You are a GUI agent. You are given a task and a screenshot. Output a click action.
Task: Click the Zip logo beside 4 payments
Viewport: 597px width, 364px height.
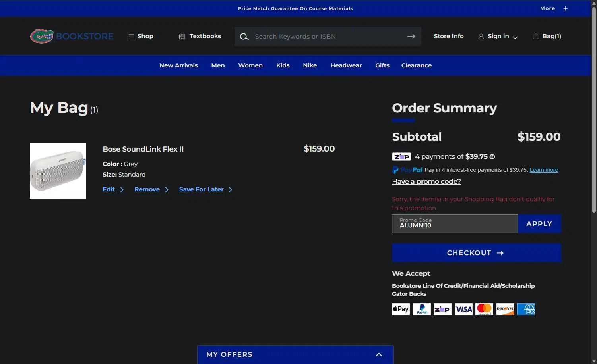(401, 157)
